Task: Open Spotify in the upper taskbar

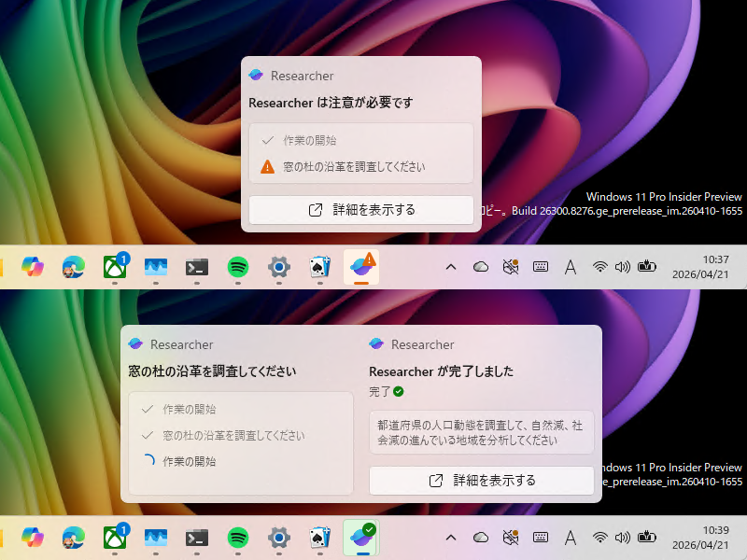Action: pyautogui.click(x=238, y=267)
